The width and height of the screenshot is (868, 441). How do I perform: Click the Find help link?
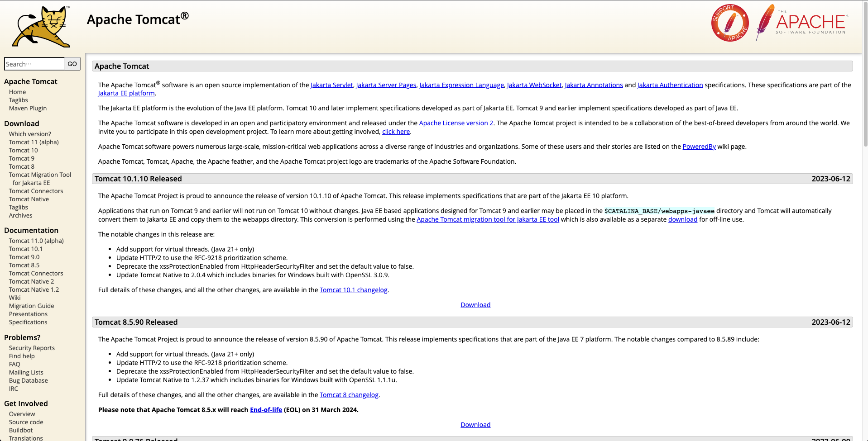[22, 356]
